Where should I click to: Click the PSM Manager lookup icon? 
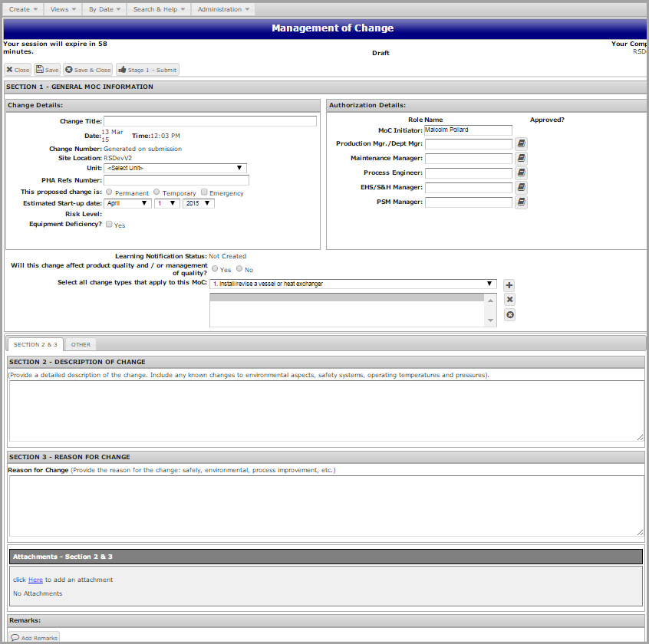pyautogui.click(x=521, y=202)
